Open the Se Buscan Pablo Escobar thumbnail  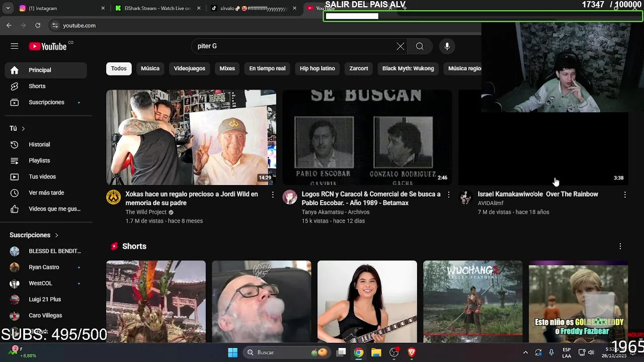(x=367, y=137)
